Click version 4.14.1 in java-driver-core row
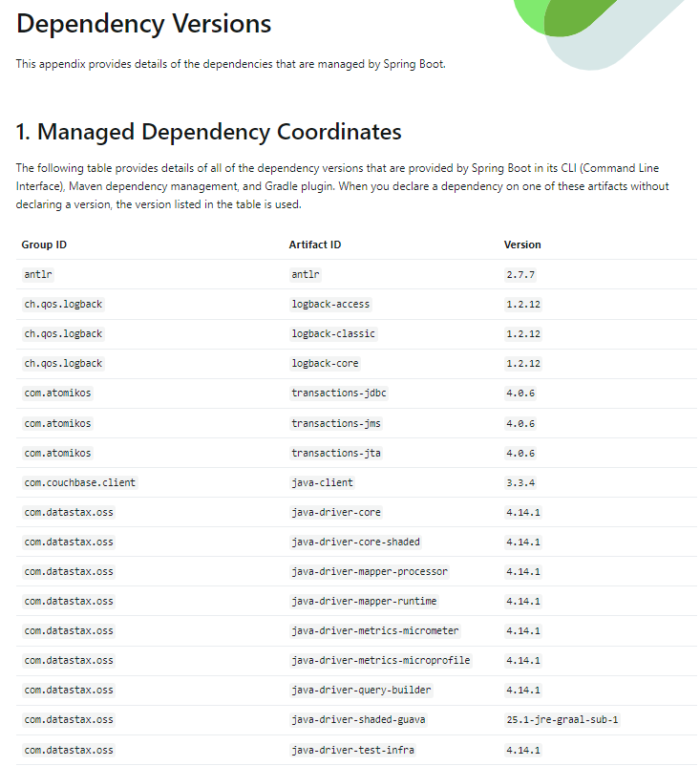The height and width of the screenshot is (766, 700). pyautogui.click(x=523, y=512)
